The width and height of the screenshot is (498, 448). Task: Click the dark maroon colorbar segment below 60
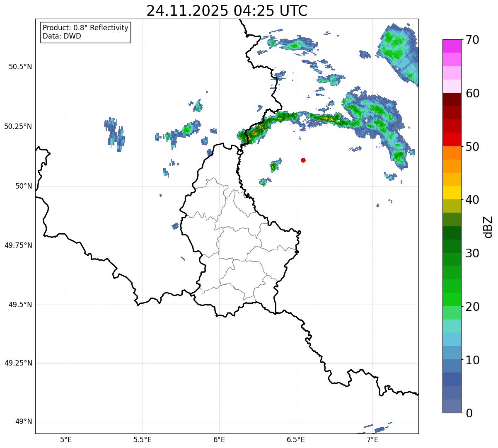(x=452, y=99)
